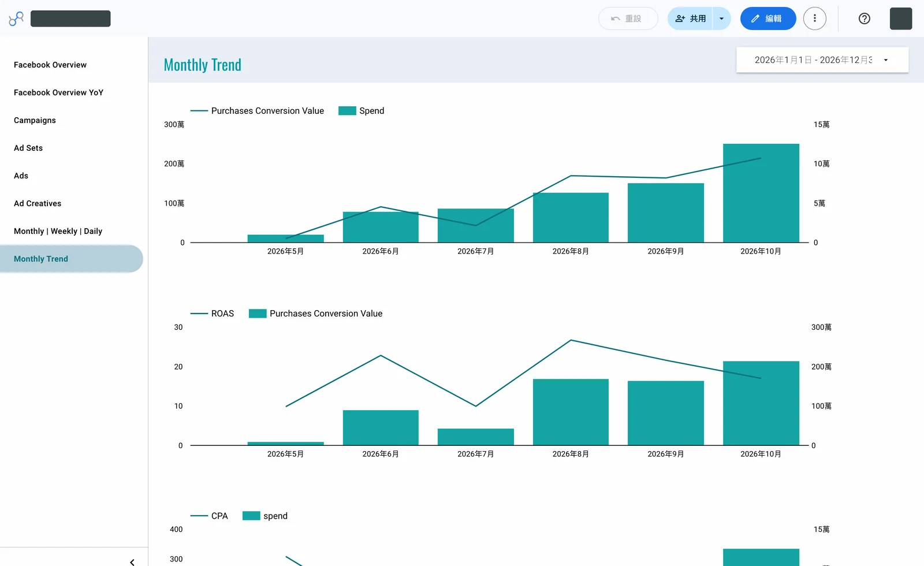924x566 pixels.
Task: Click the 2026年6月 bar in first chart
Action: coord(381,227)
